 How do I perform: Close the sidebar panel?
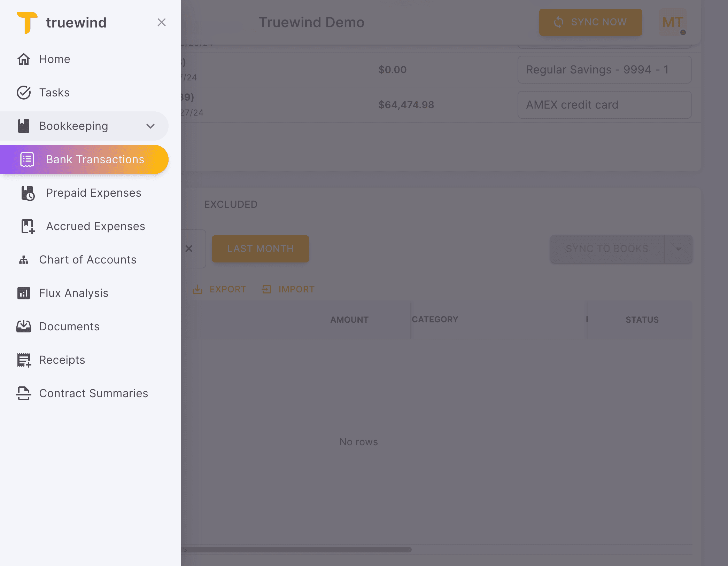(162, 22)
